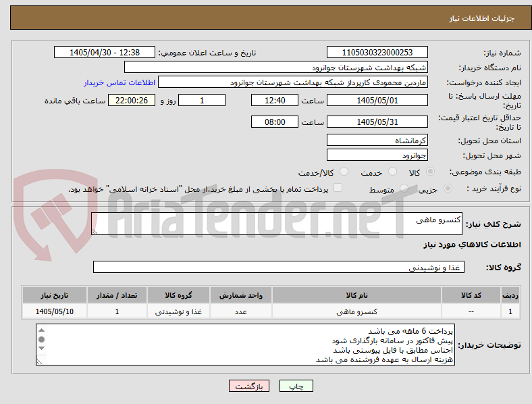Click the delivery city field جوانرود
The height and width of the screenshot is (404, 532).
(377, 155)
